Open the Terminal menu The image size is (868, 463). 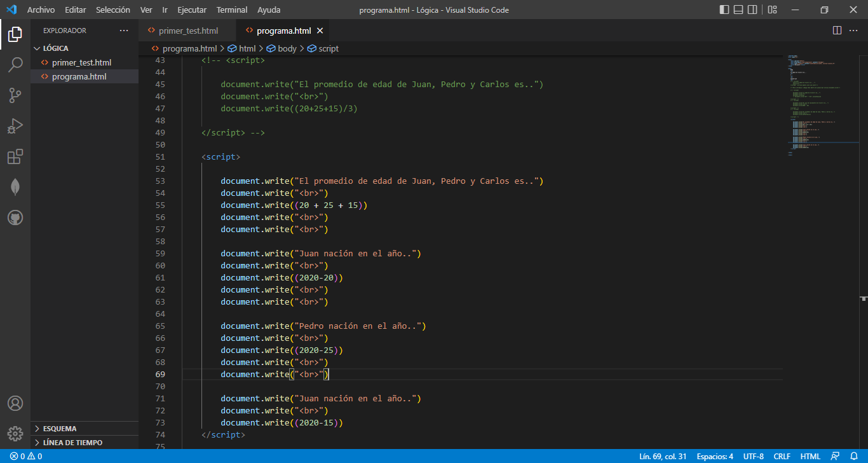coord(232,10)
